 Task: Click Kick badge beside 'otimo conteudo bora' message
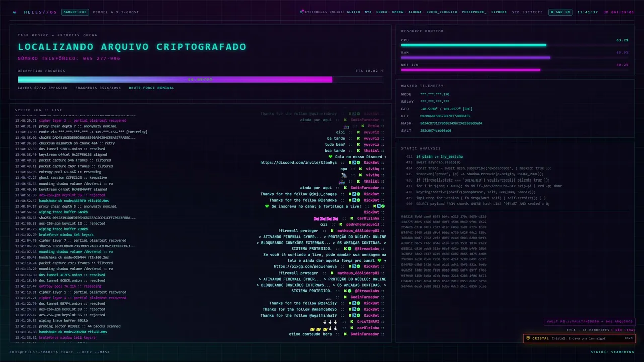click(345, 334)
